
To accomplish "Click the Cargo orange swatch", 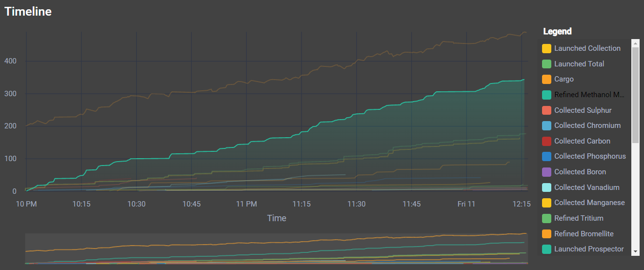I will click(547, 79).
